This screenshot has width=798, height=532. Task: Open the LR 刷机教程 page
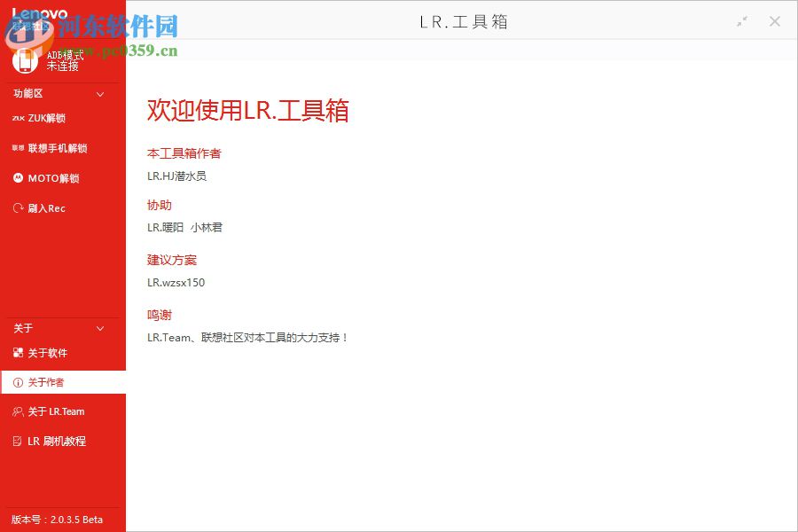tap(55, 441)
